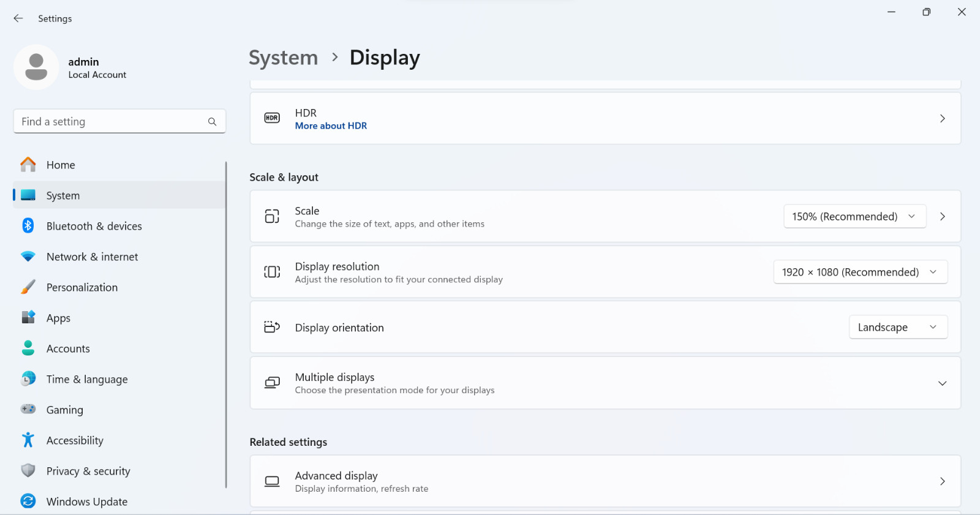980x515 pixels.
Task: Click the back arrow icon in Settings
Action: pos(18,18)
